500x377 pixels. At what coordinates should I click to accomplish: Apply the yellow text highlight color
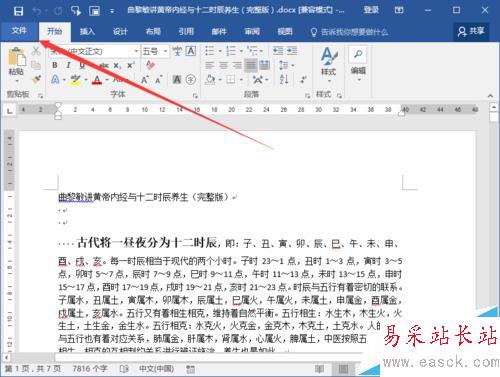tap(76, 80)
